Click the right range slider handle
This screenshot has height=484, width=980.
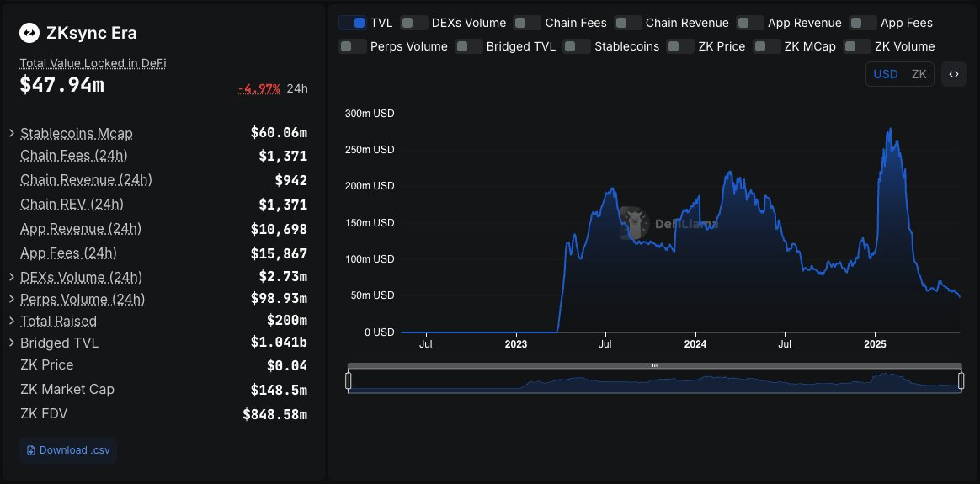(x=961, y=380)
